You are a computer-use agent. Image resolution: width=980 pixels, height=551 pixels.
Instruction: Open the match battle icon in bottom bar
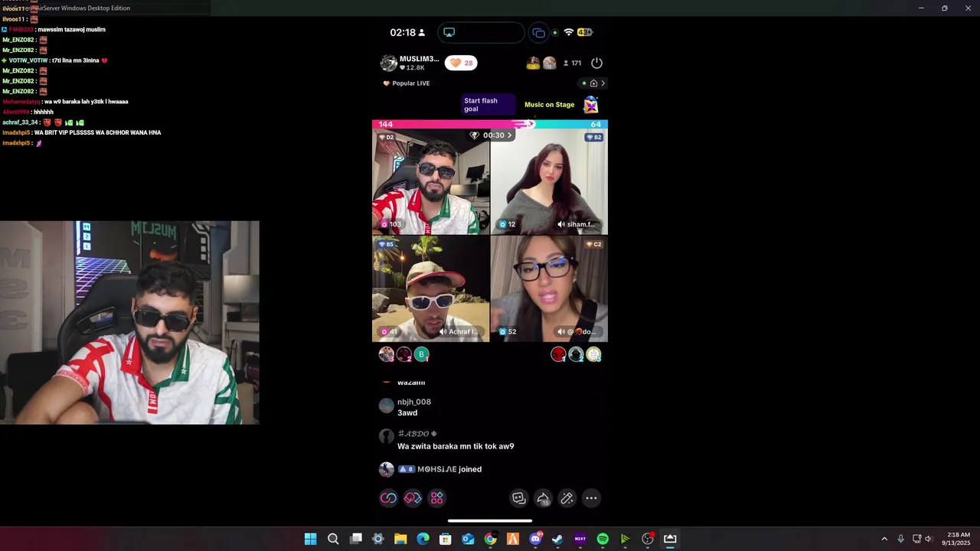(413, 498)
